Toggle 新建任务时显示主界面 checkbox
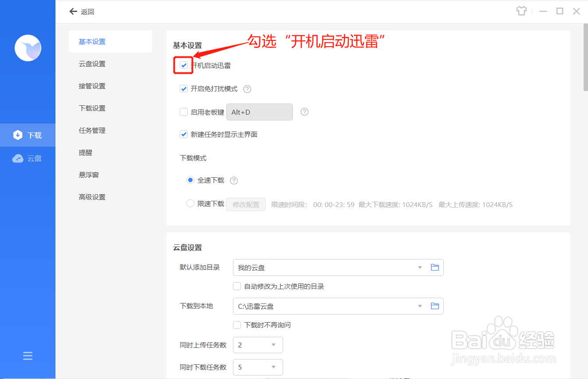 click(x=184, y=134)
